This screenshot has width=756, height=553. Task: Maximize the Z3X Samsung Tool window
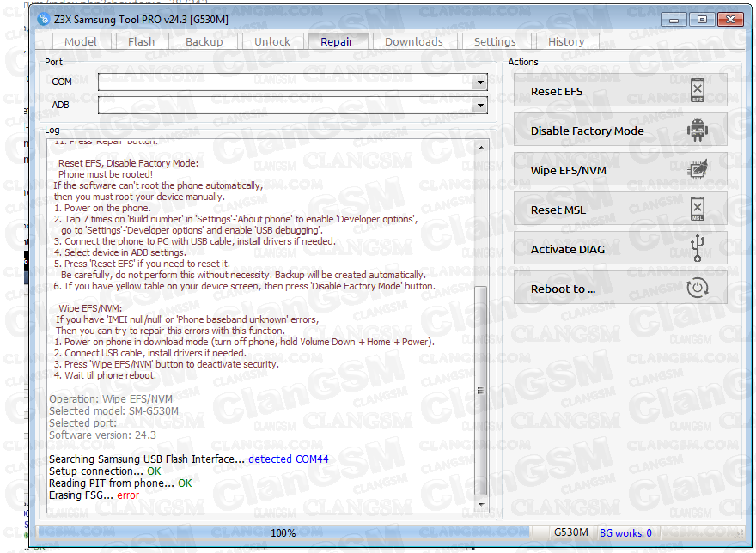click(x=702, y=19)
